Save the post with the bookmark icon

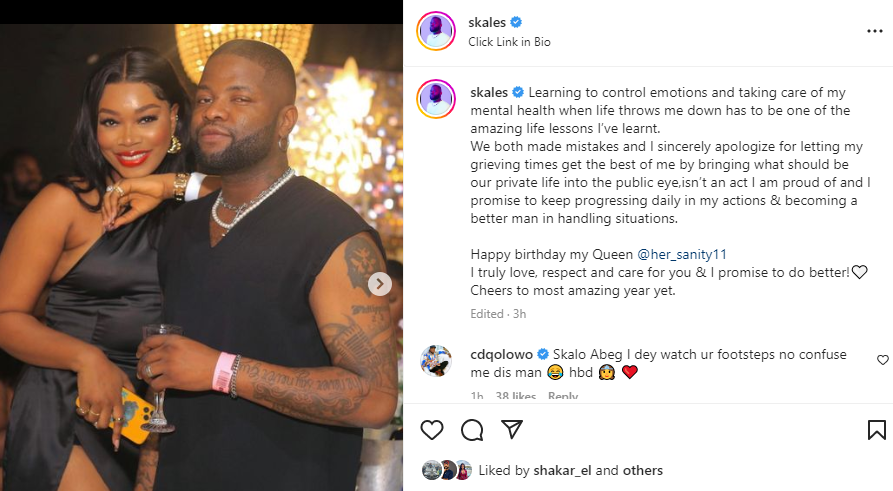tap(876, 430)
